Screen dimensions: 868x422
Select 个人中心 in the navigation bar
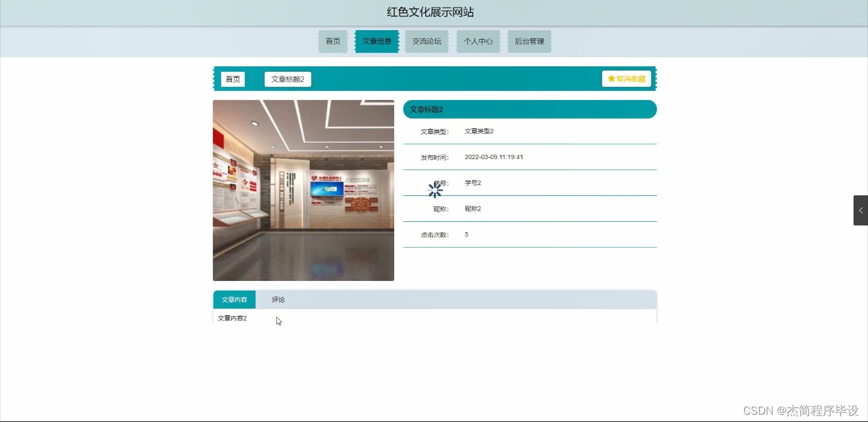pos(478,41)
